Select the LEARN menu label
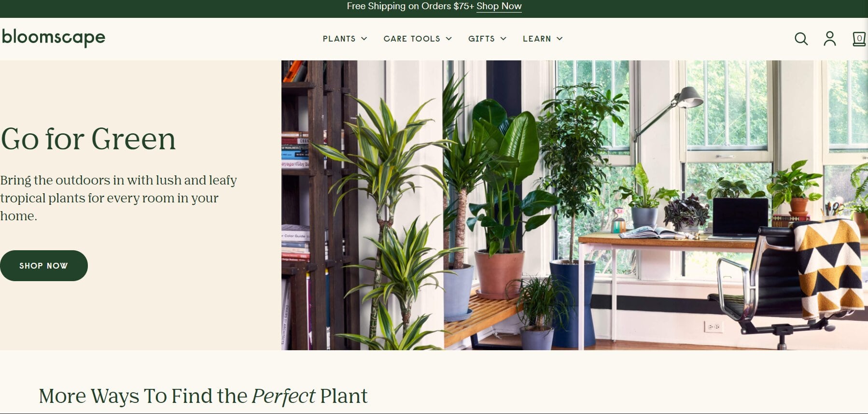 537,39
